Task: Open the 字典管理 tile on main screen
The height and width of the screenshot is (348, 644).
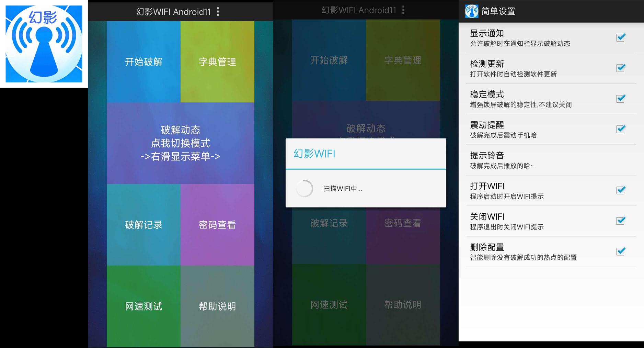Action: [x=217, y=62]
